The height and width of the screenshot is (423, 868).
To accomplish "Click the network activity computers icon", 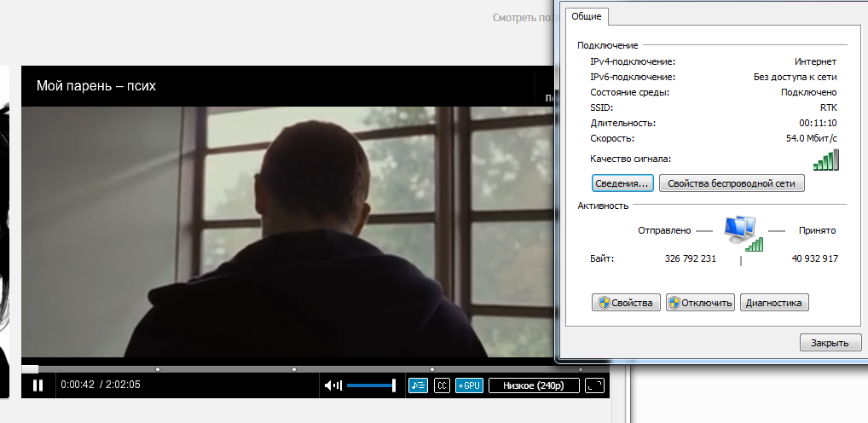I will click(743, 233).
